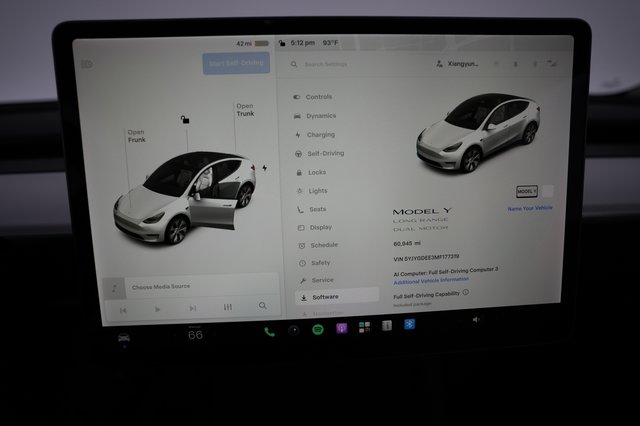Viewport: 640px width, 426px height.
Task: Open the Schedule settings menu
Action: pos(318,245)
